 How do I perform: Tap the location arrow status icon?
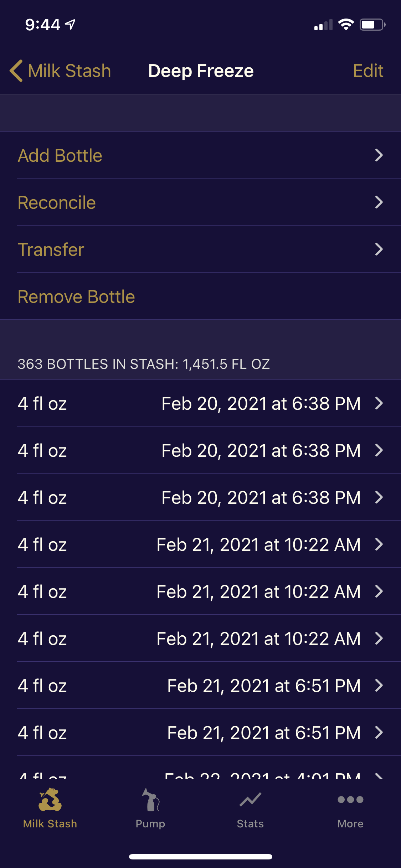[71, 25]
